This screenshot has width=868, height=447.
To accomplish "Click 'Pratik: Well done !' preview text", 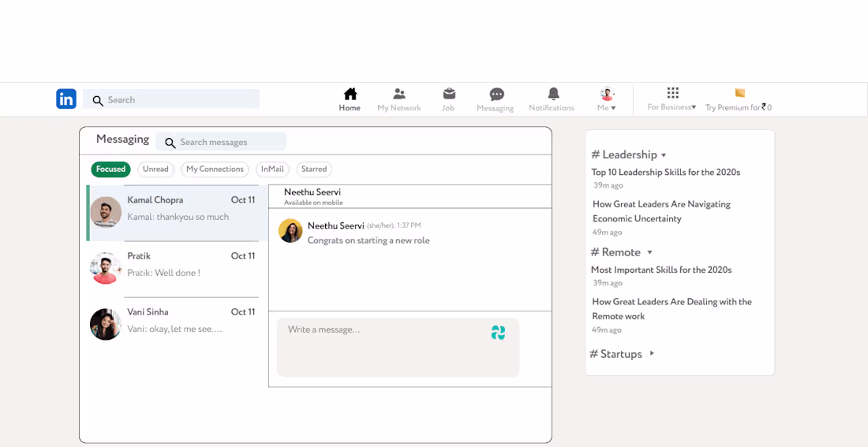I will [164, 273].
